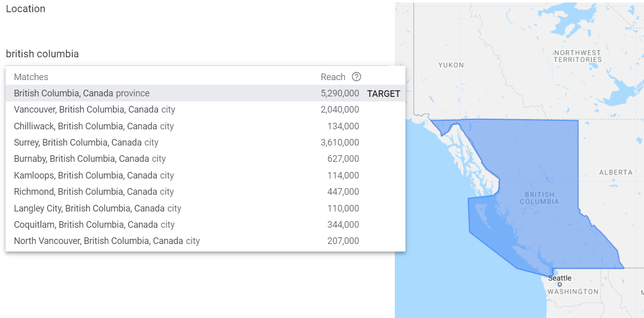Choose Chilliwack, British Columbia, Canada city
Image resolution: width=644 pixels, height=318 pixels.
(206, 126)
